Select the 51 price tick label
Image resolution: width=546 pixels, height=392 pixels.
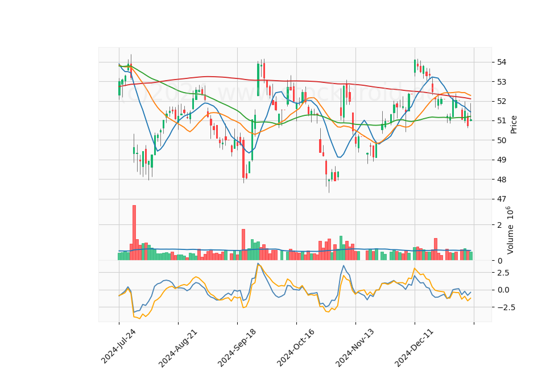pyautogui.click(x=502, y=120)
